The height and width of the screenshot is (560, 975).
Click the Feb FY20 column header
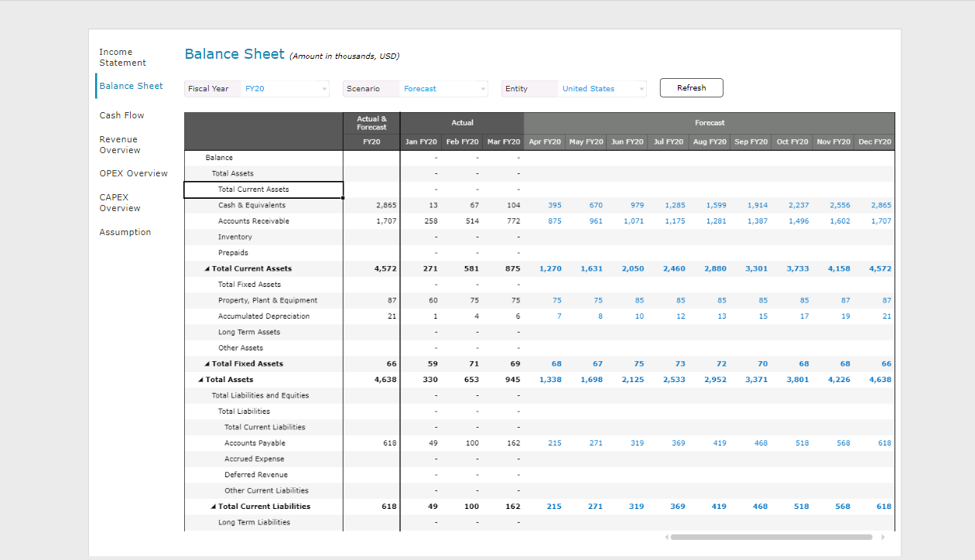463,142
